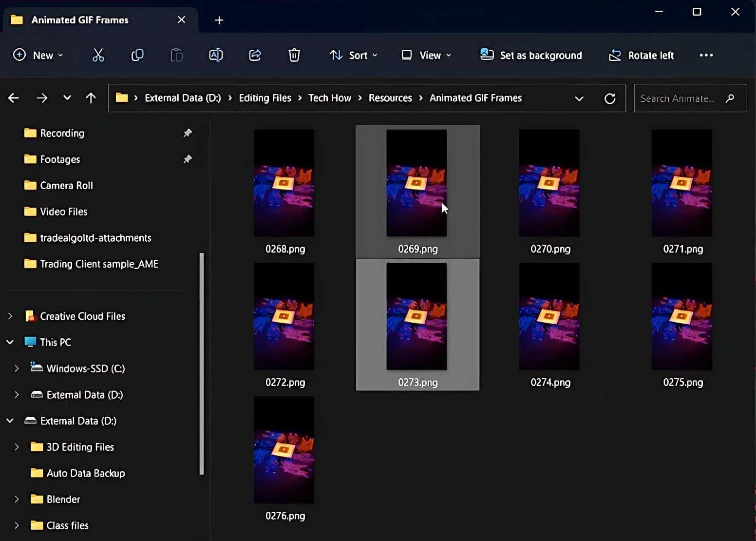Select 0272.png thumbnail
This screenshot has height=541, width=756.
pyautogui.click(x=284, y=316)
